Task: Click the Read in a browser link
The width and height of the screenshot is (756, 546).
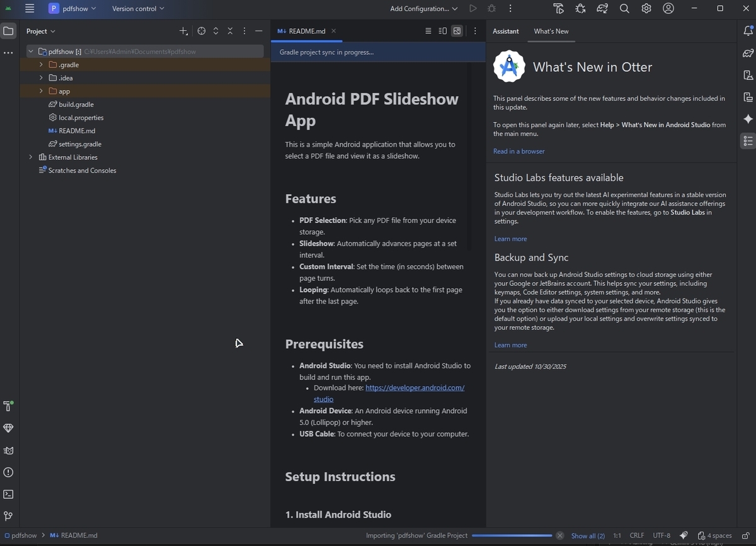Action: point(519,151)
